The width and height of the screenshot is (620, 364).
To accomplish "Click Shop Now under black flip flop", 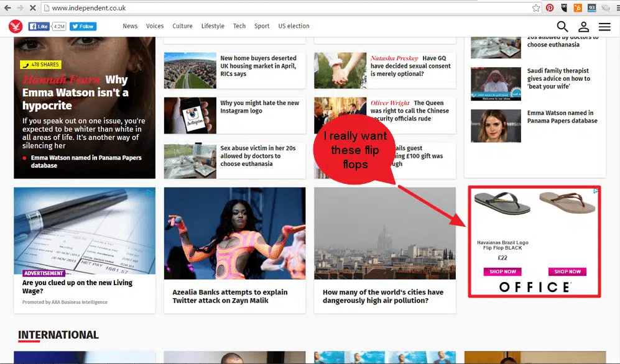I will [502, 271].
